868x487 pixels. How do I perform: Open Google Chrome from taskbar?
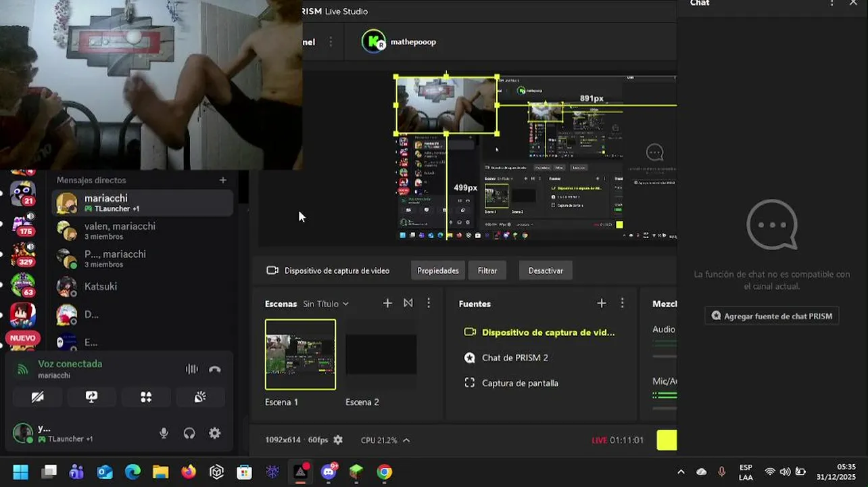(x=385, y=472)
